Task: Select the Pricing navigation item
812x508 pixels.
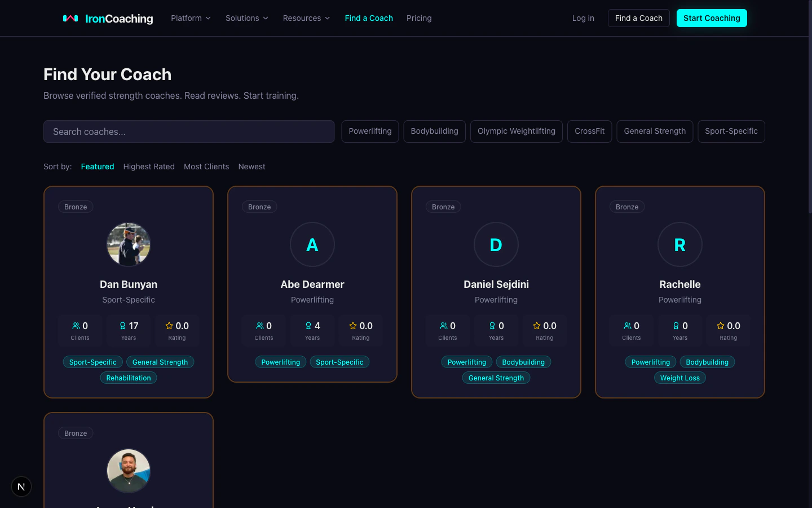Action: click(x=419, y=18)
